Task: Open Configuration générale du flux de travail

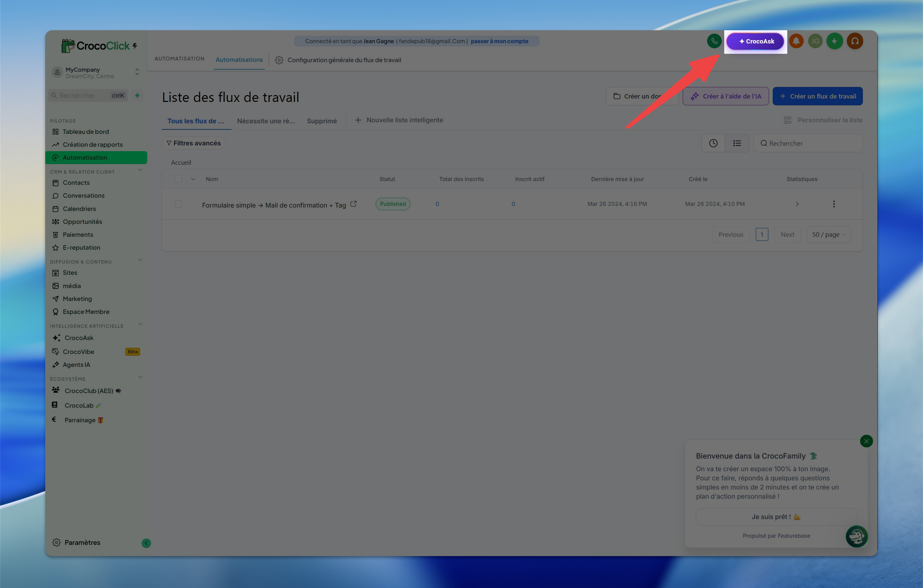Action: [x=338, y=60]
